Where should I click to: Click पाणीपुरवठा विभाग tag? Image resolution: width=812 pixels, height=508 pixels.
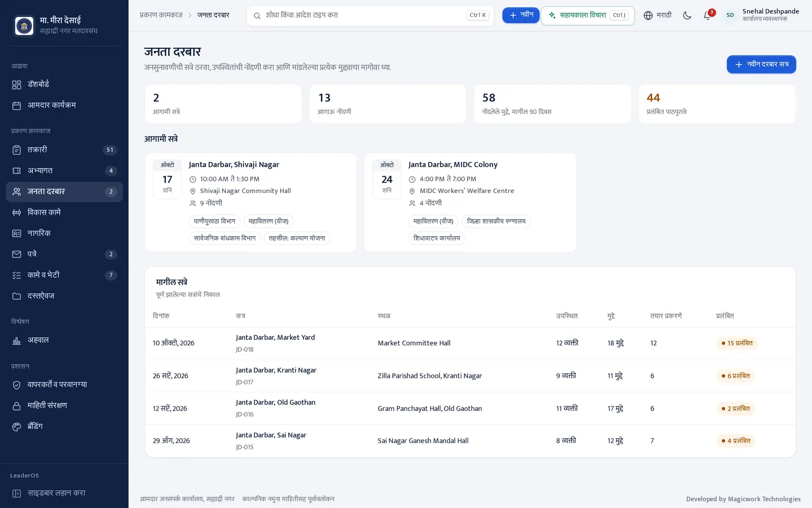pos(215,221)
